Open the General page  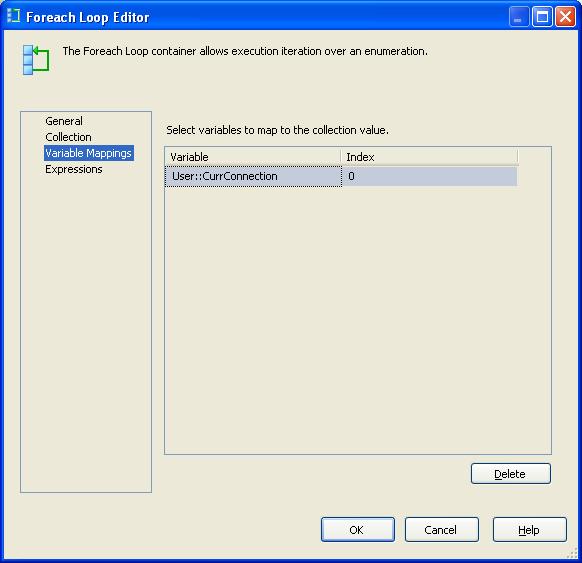(64, 121)
